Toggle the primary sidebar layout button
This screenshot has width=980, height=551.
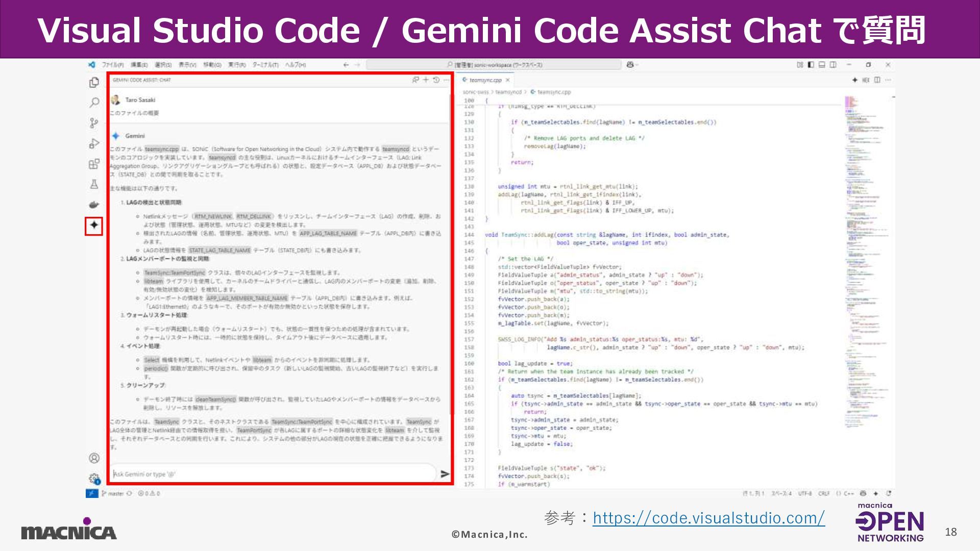pos(811,65)
